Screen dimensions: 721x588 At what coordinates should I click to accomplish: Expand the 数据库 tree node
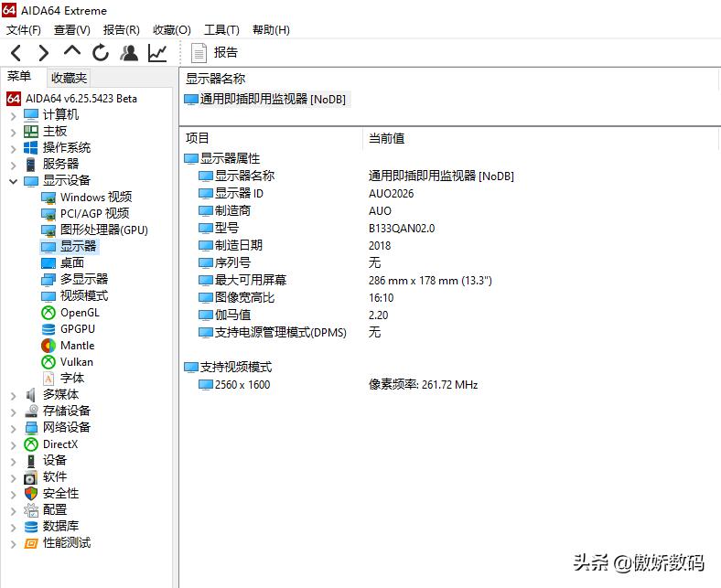point(14,528)
